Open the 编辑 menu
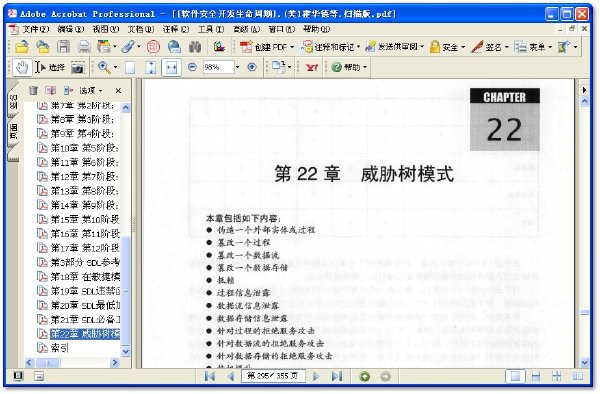This screenshot has width=600, height=394. 71,29
